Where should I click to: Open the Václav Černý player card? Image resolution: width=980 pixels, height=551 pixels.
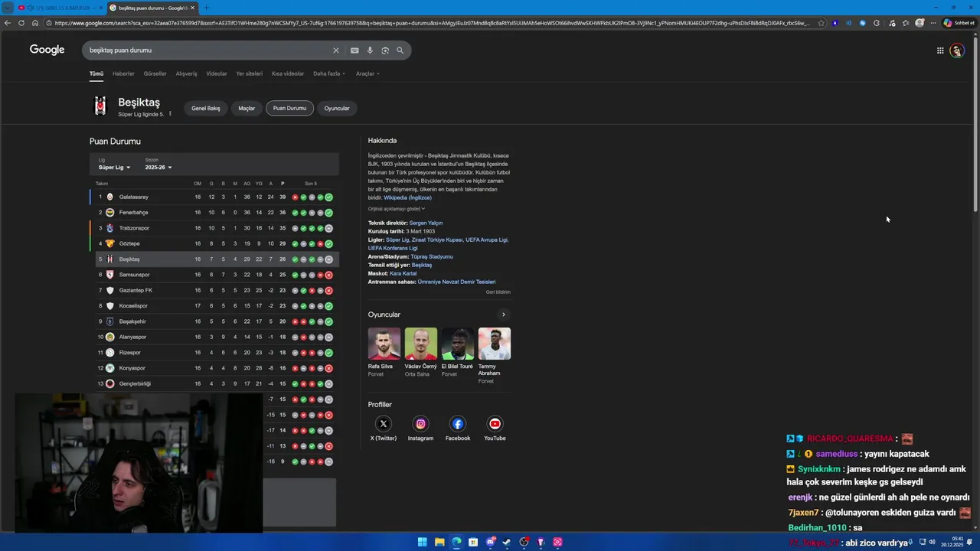[x=421, y=352]
